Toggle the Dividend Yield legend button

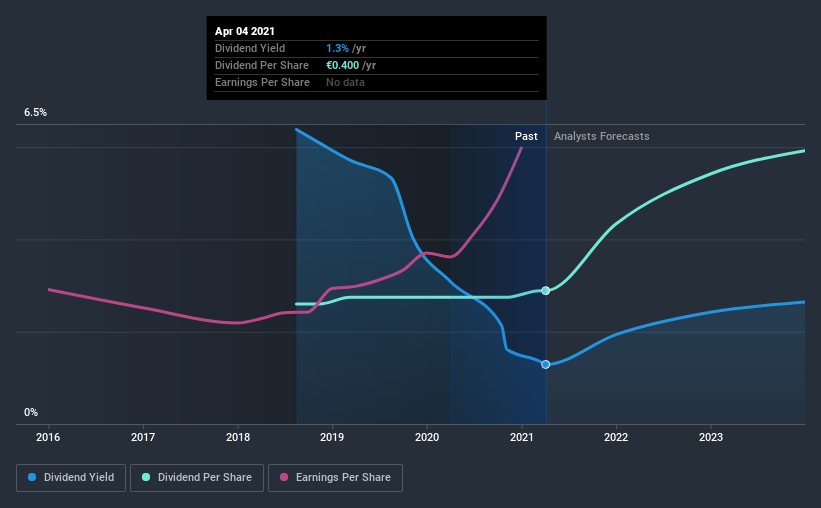(x=71, y=478)
